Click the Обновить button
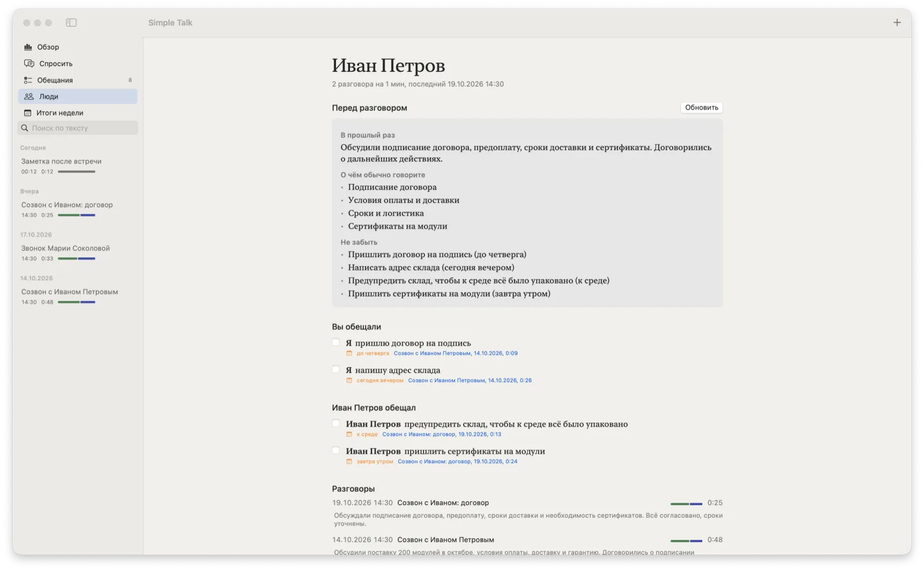Image resolution: width=924 pixels, height=571 pixels. point(702,107)
